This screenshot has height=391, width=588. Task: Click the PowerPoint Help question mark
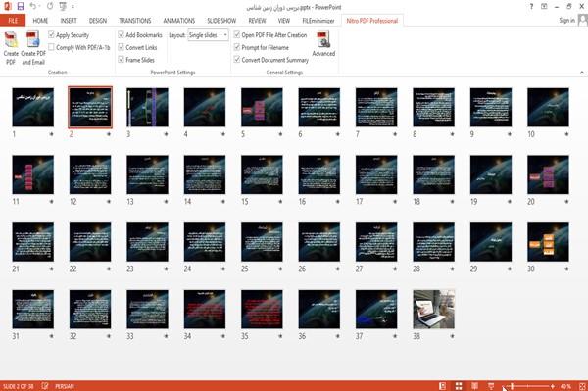click(531, 7)
